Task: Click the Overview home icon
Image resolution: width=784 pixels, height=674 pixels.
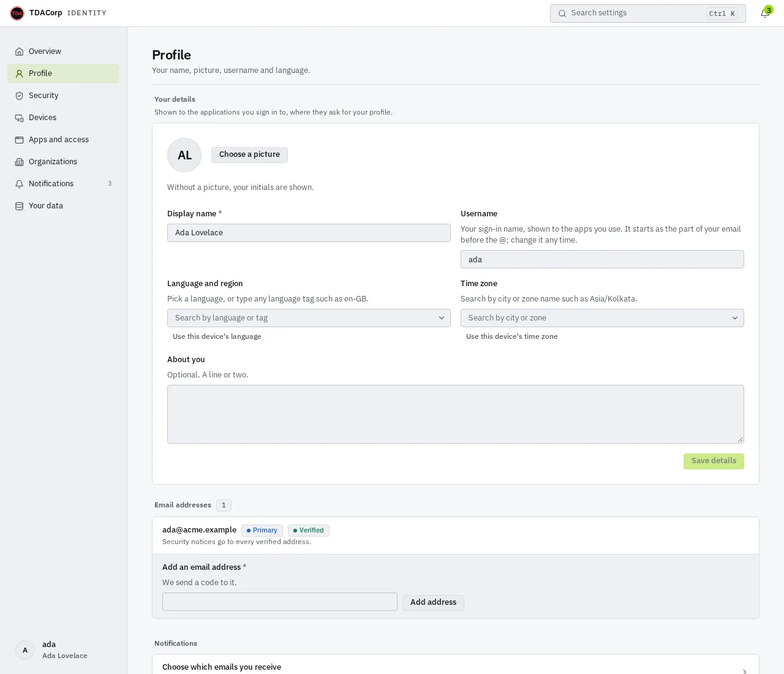Action: (19, 51)
